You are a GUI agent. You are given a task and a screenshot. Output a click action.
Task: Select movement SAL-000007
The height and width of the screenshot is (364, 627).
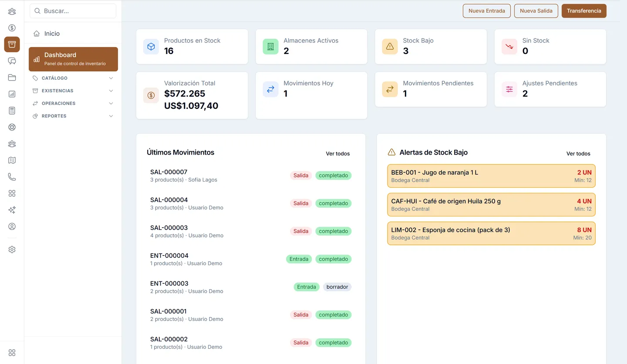[x=251, y=175]
